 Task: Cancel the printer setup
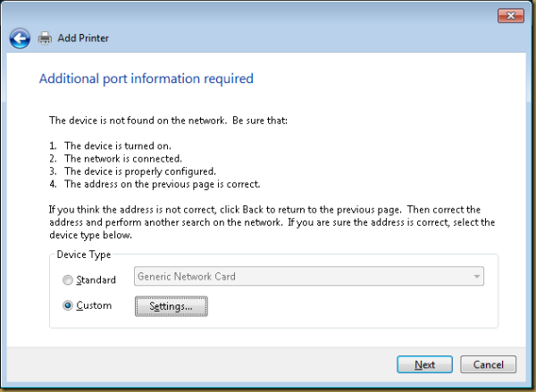point(488,364)
